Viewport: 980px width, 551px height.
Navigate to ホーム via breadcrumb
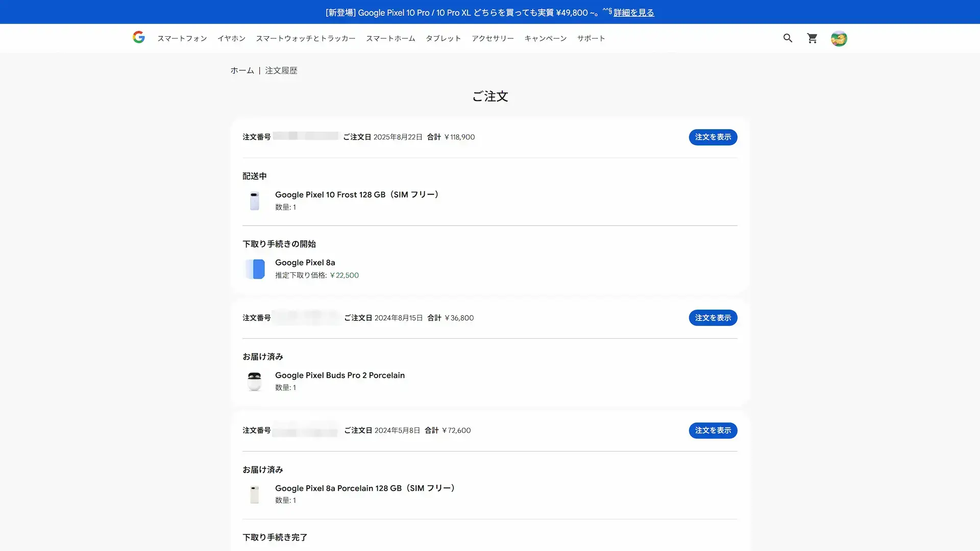coord(242,70)
